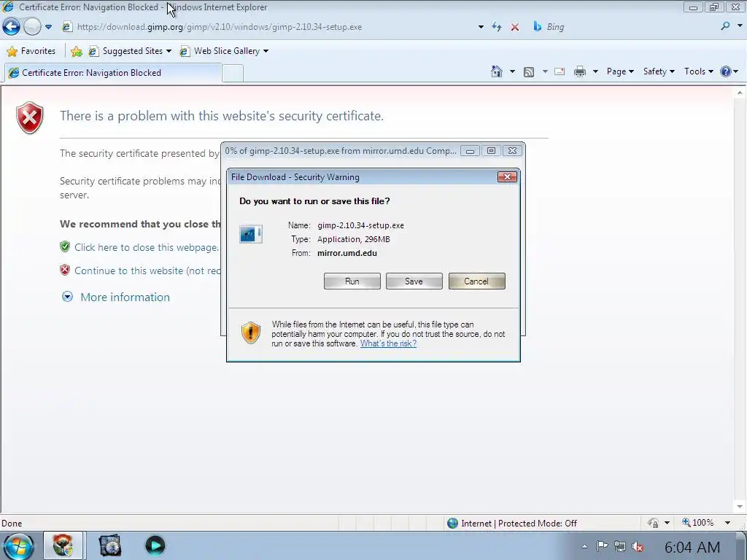Image resolution: width=747 pixels, height=560 pixels.
Task: Open Suggested Sites link
Action: point(130,51)
